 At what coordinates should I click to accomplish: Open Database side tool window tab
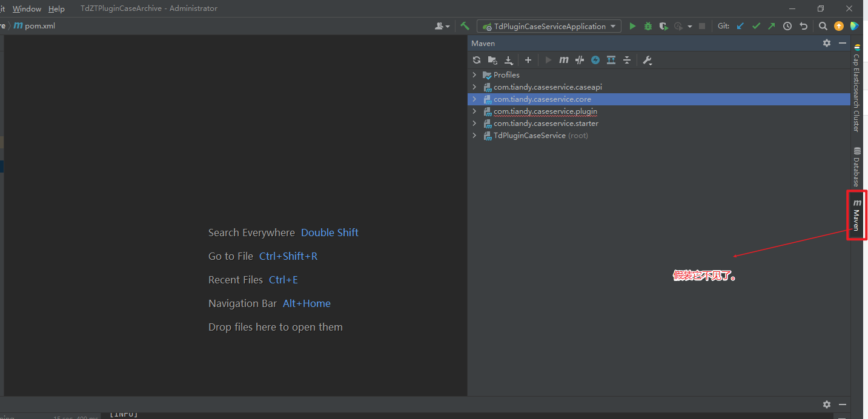[x=856, y=167]
